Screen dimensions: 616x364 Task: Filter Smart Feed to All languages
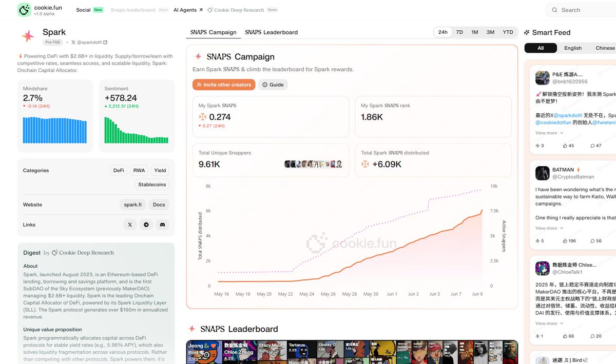541,48
